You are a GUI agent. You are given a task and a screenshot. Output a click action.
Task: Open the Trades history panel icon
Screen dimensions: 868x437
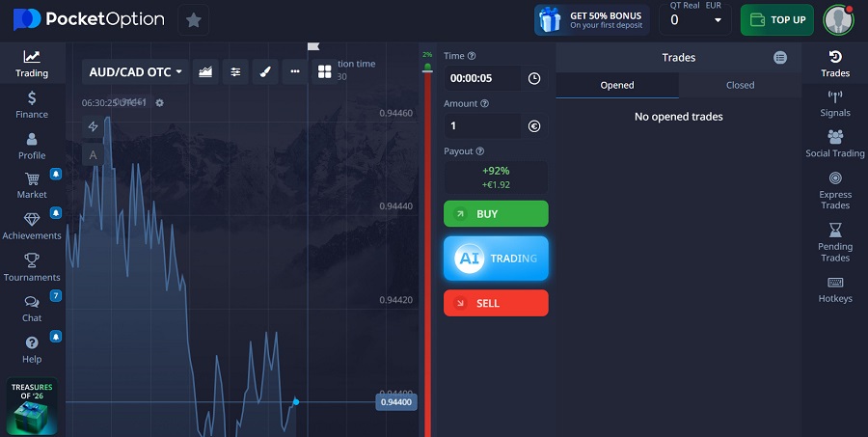pyautogui.click(x=835, y=64)
